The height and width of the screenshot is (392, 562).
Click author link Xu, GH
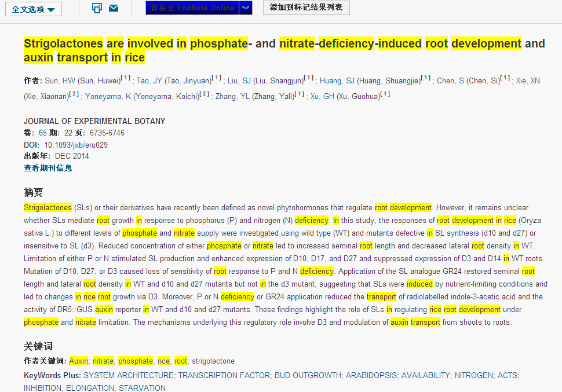point(322,97)
